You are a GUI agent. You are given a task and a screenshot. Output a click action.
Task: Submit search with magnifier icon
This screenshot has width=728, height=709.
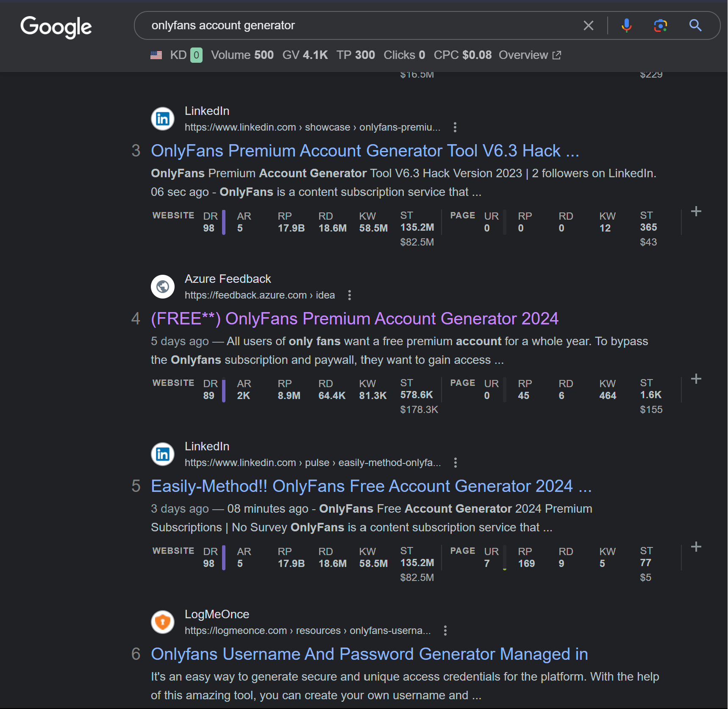point(695,25)
